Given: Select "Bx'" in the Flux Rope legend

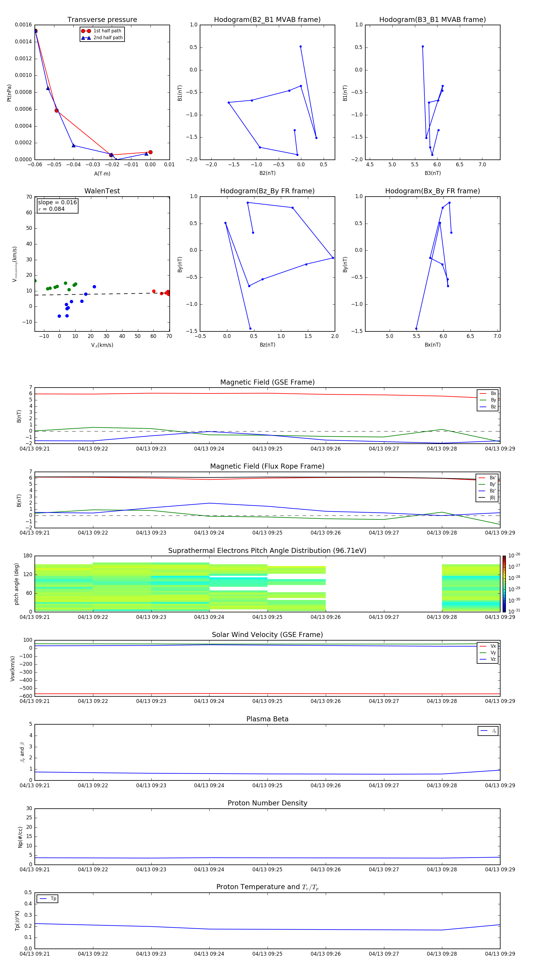Looking at the screenshot, I should 487,478.
